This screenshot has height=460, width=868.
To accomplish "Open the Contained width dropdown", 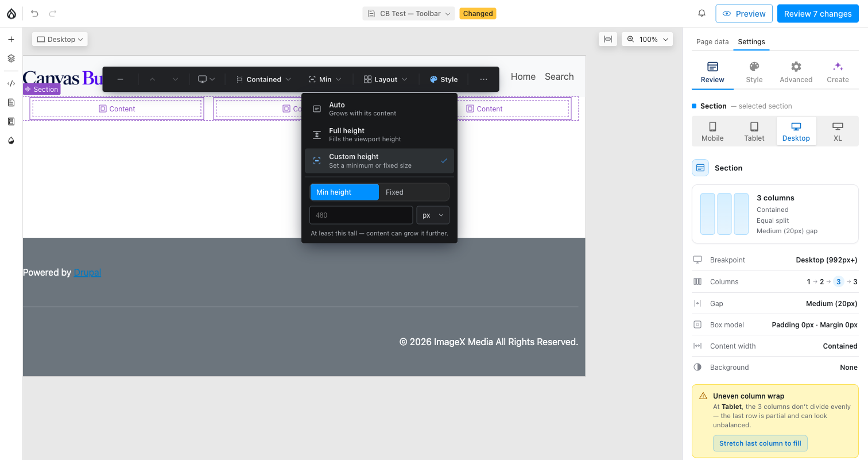I will [x=264, y=79].
